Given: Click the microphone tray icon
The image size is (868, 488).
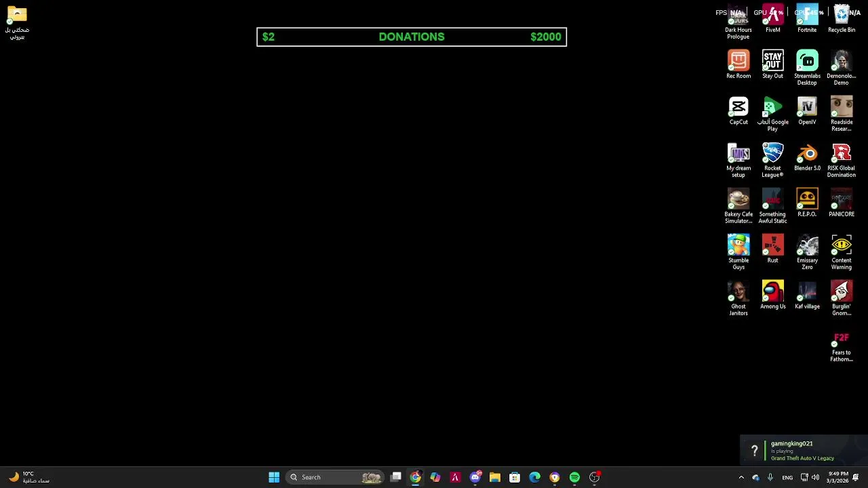Looking at the screenshot, I should (x=770, y=477).
